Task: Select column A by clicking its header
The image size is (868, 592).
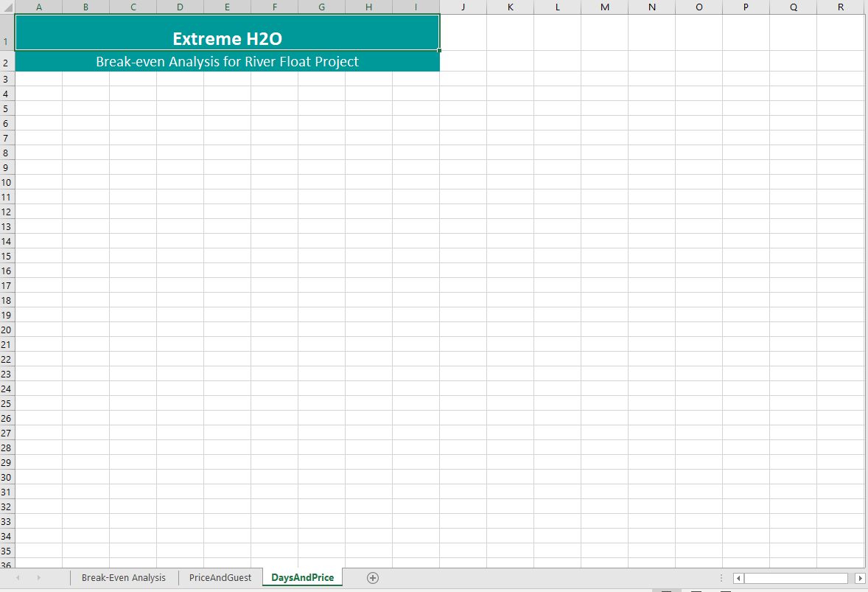Action: (38, 7)
